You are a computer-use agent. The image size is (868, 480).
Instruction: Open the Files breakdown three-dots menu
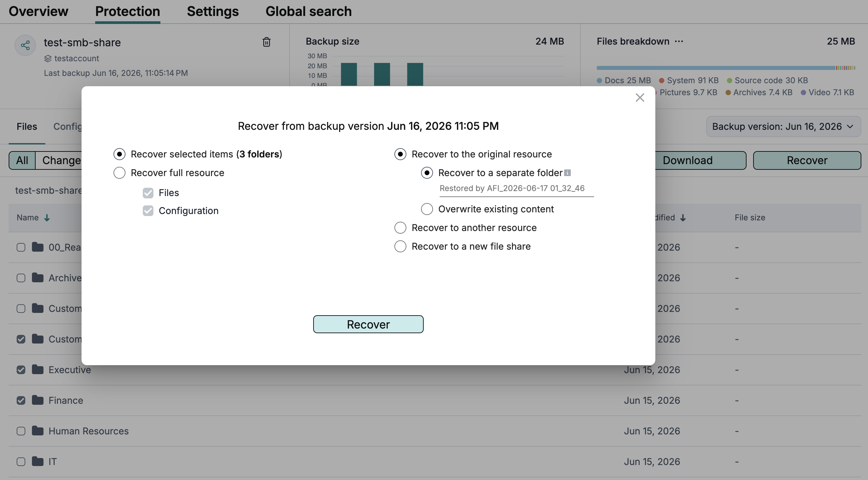[679, 41]
